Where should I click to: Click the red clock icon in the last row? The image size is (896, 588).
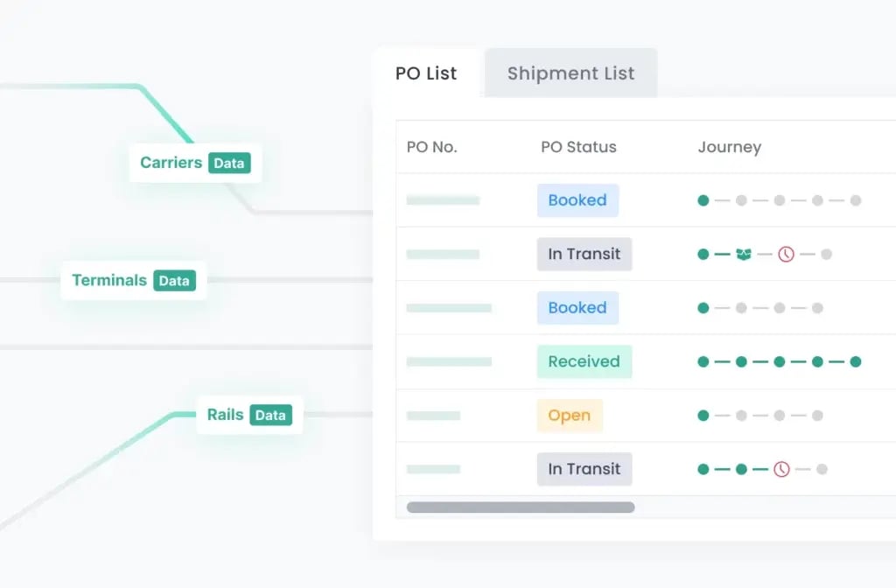(781, 469)
